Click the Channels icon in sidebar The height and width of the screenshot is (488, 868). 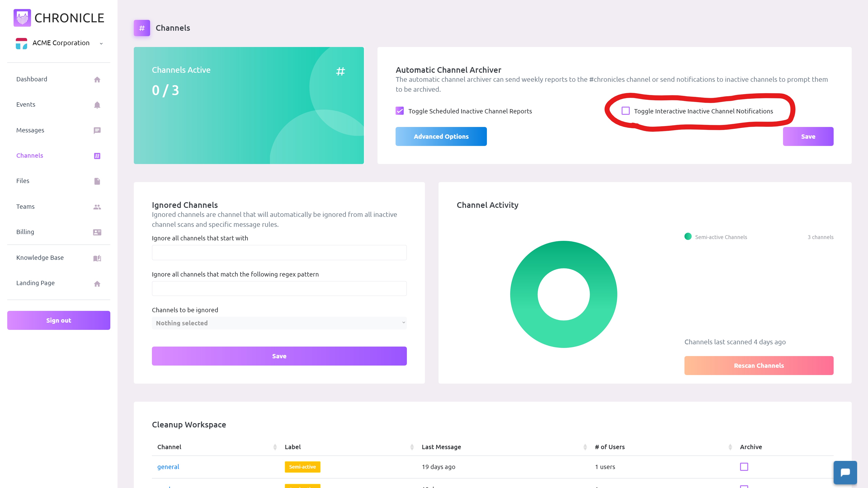(97, 155)
